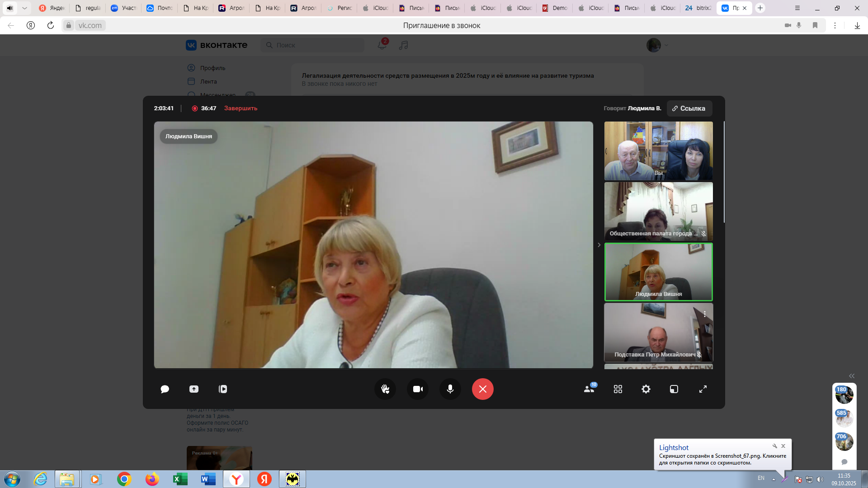
Task: Raise hand in the call
Action: point(385,389)
